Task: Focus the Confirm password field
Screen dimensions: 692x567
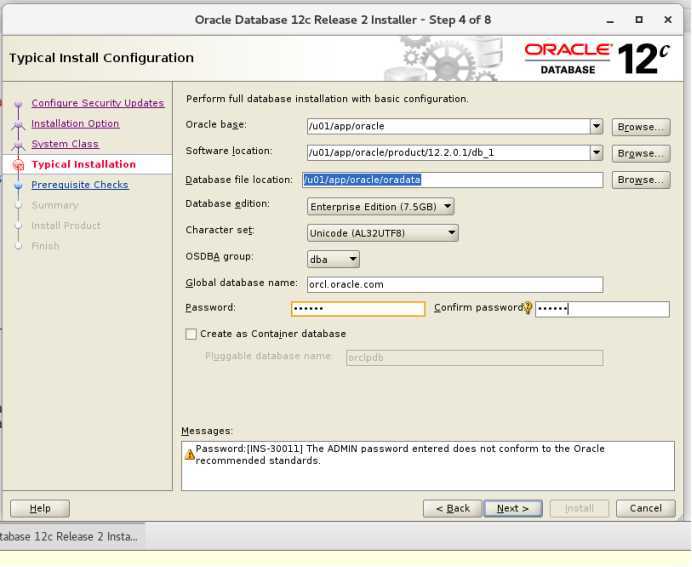Action: [x=602, y=309]
